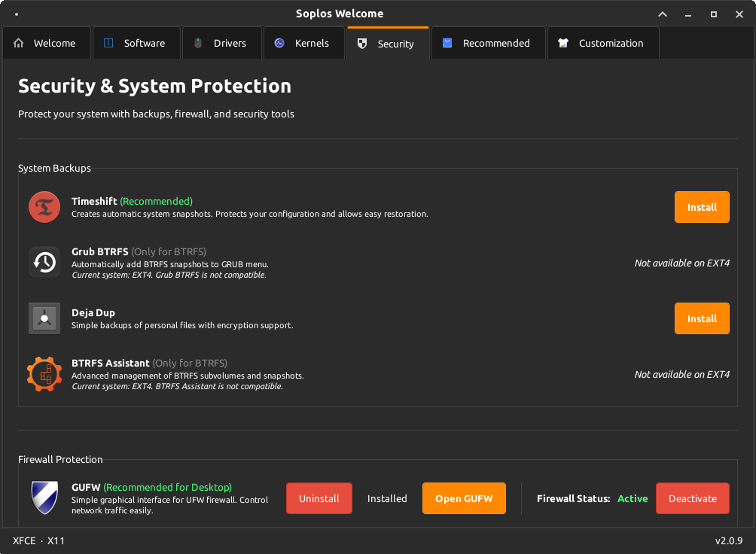Image resolution: width=756 pixels, height=554 pixels.
Task: Install Timeshift
Action: tap(702, 207)
